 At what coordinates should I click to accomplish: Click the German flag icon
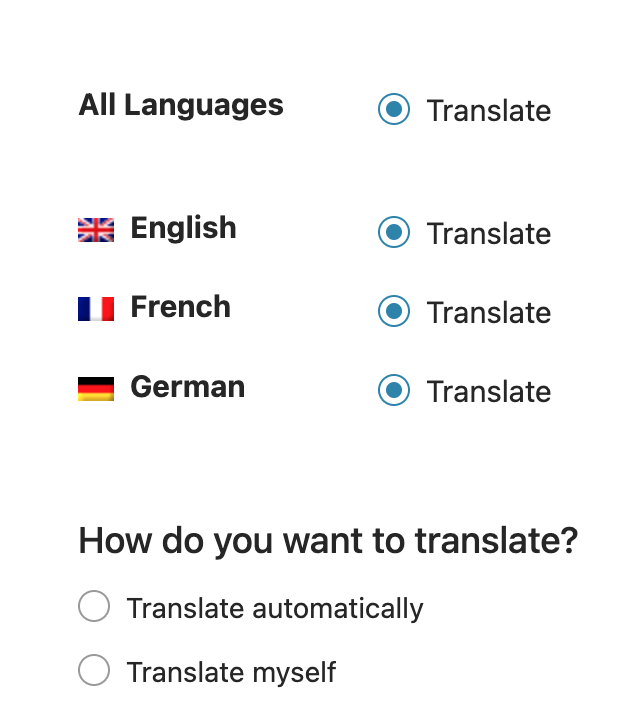pos(96,389)
